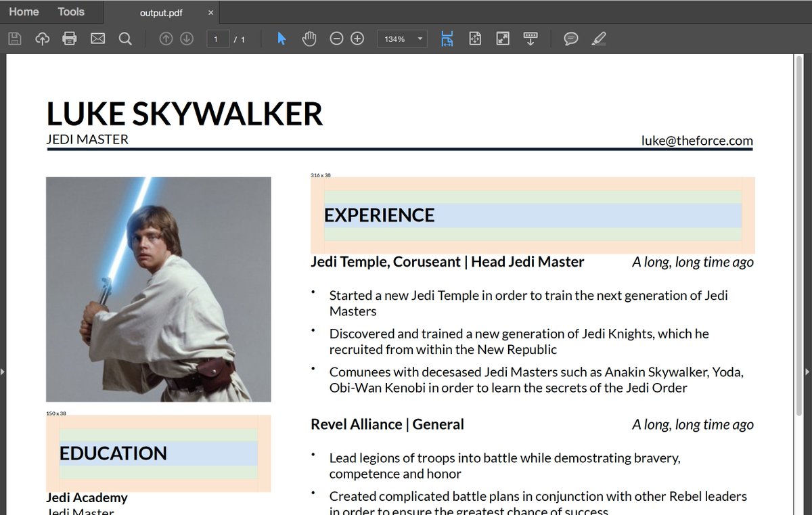Open the search magnifier tool
This screenshot has width=812, height=515.
click(x=125, y=39)
